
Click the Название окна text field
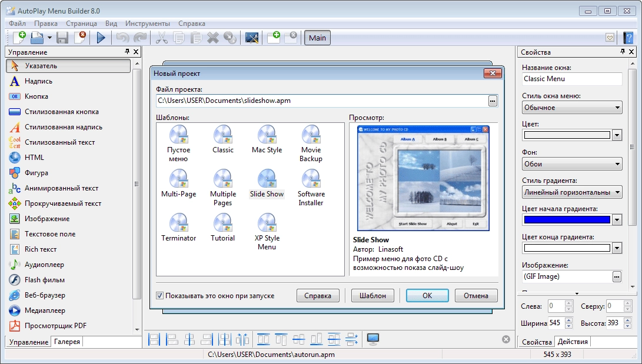pyautogui.click(x=572, y=79)
